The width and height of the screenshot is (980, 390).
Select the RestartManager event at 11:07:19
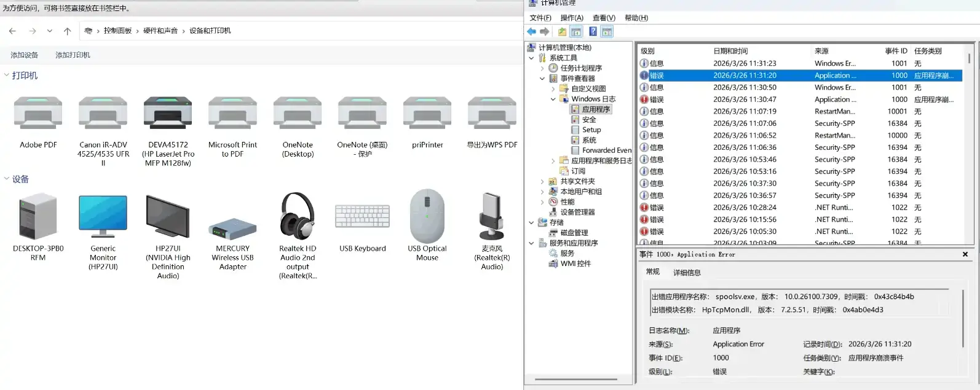[x=802, y=112]
